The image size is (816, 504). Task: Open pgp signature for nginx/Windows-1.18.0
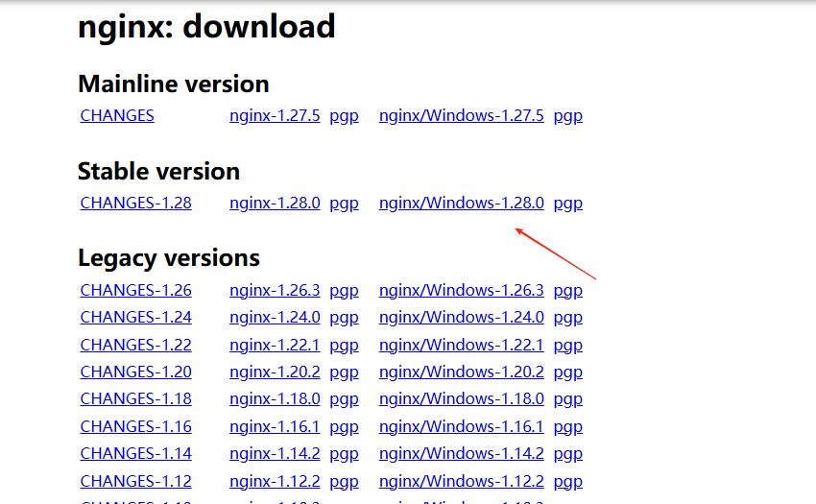pos(567,400)
